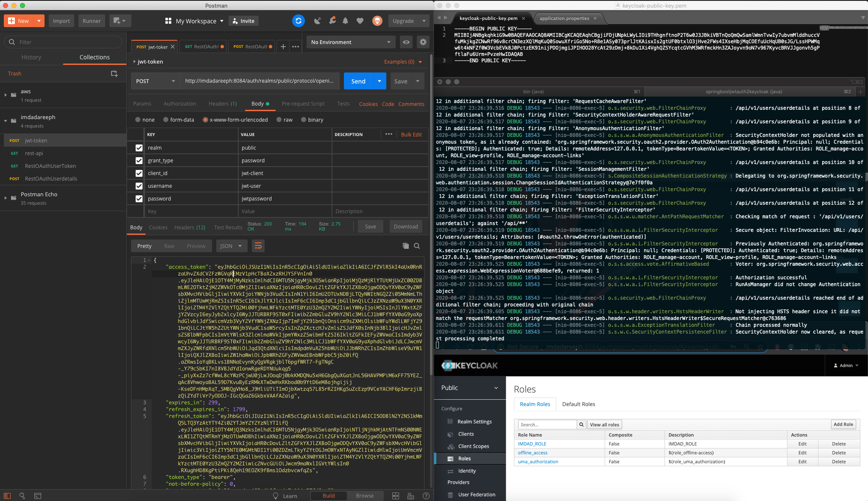Open the IMDAD_ROLE role link
This screenshot has height=501, width=868.
[x=532, y=444]
